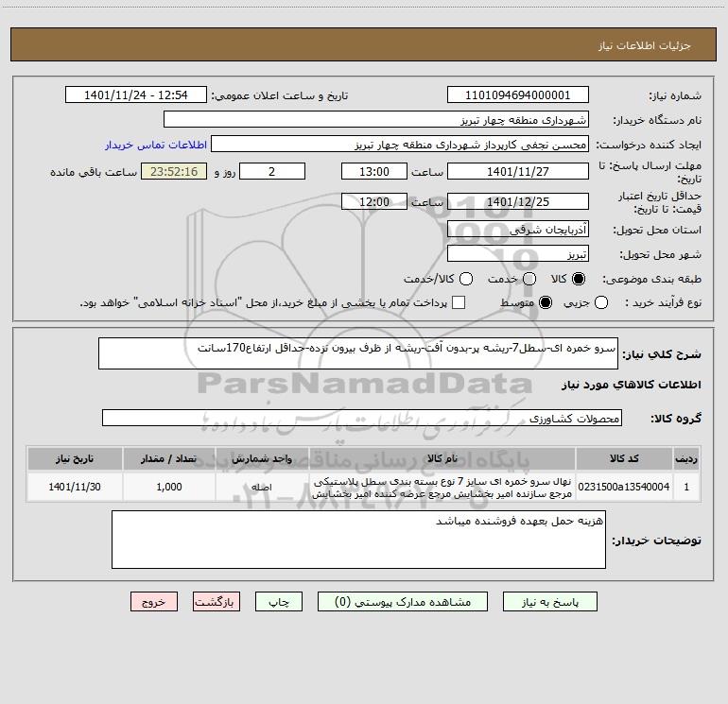Click the response deadline date 1401/11/27
The height and width of the screenshot is (704, 728).
[518, 171]
